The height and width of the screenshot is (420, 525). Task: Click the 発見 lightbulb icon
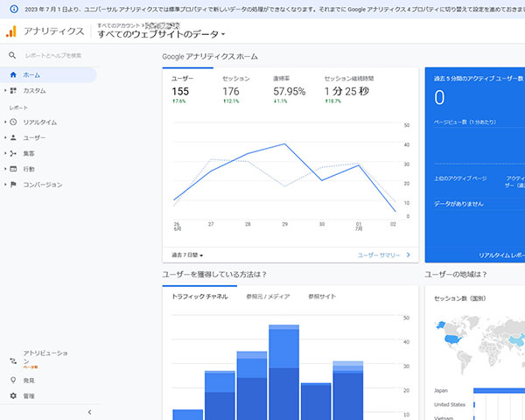13,380
